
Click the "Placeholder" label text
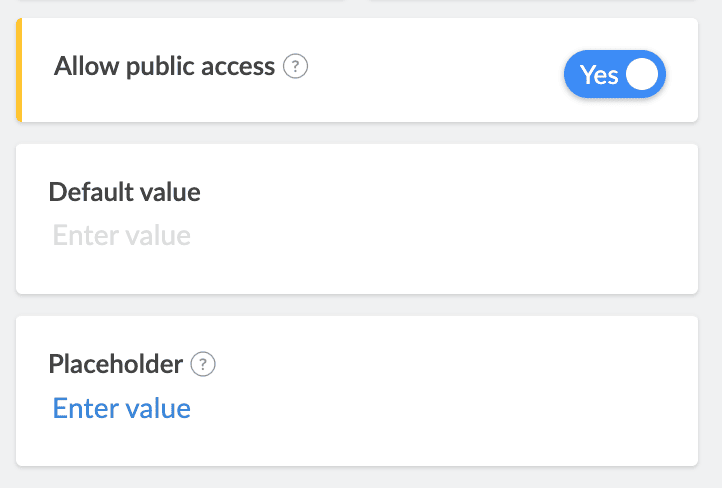click(115, 364)
